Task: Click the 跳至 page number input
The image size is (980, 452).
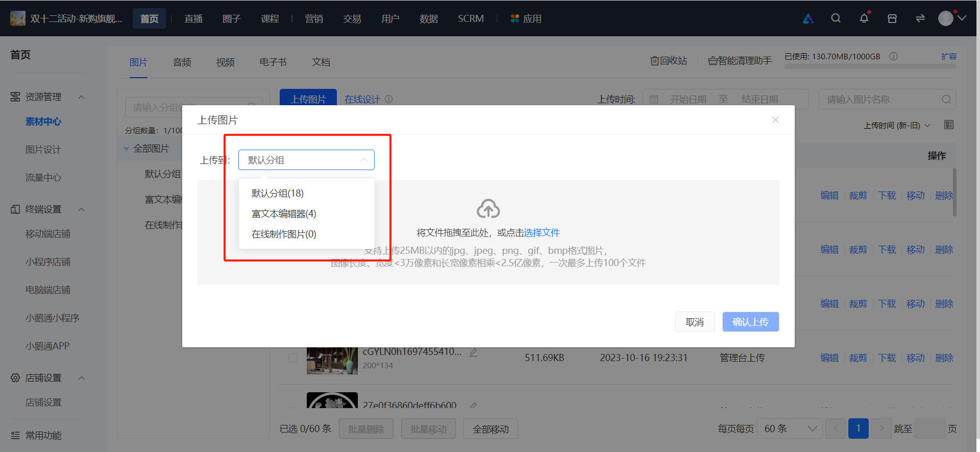Action: coord(929,429)
